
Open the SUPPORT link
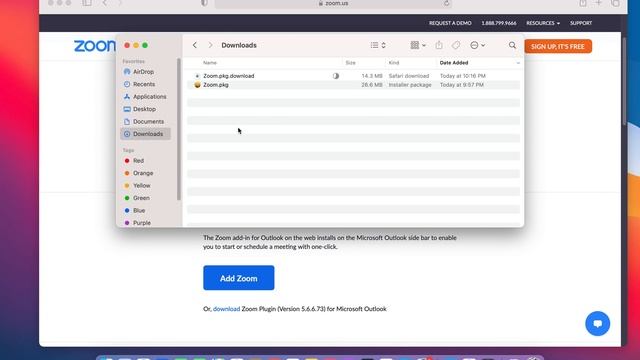coord(581,23)
